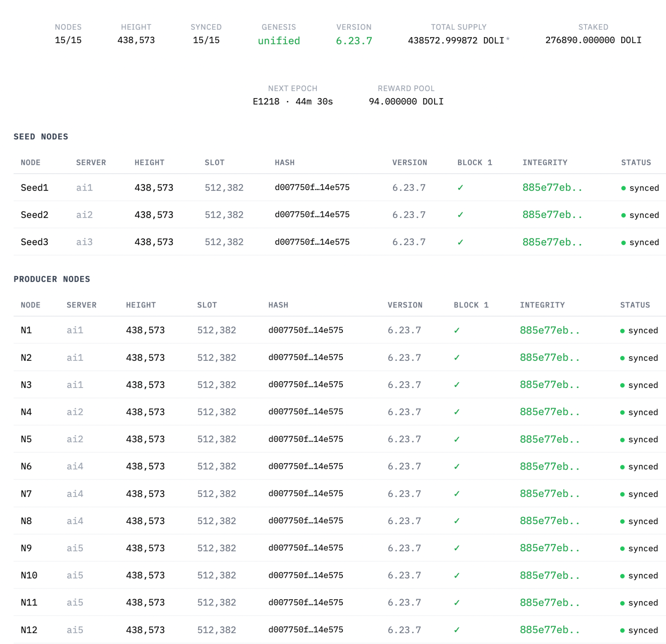Click the Seed3 node name
This screenshot has height=644, width=666.
point(35,242)
